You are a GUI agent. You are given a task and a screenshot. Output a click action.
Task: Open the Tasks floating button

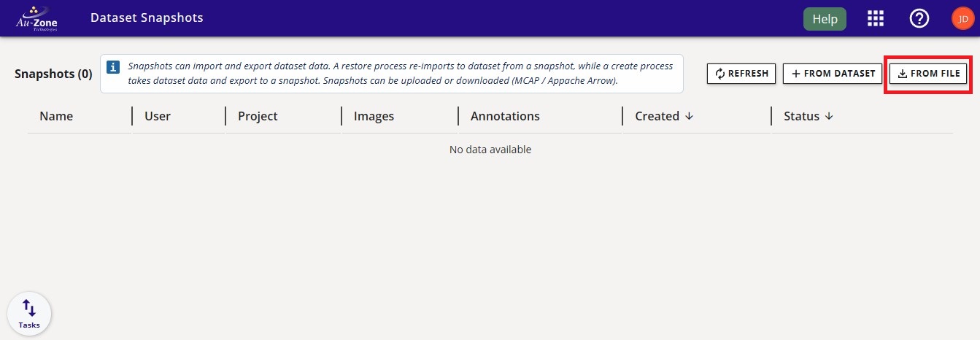29,314
